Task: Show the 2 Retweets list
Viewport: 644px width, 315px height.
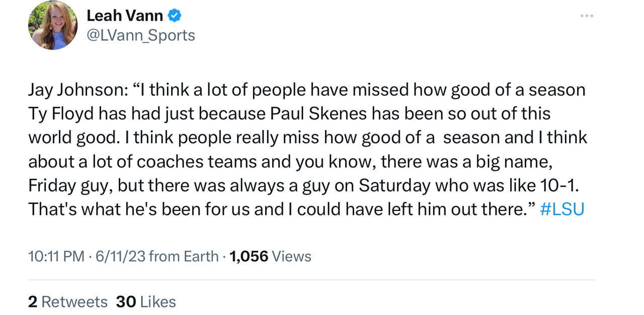Action: coord(67,301)
